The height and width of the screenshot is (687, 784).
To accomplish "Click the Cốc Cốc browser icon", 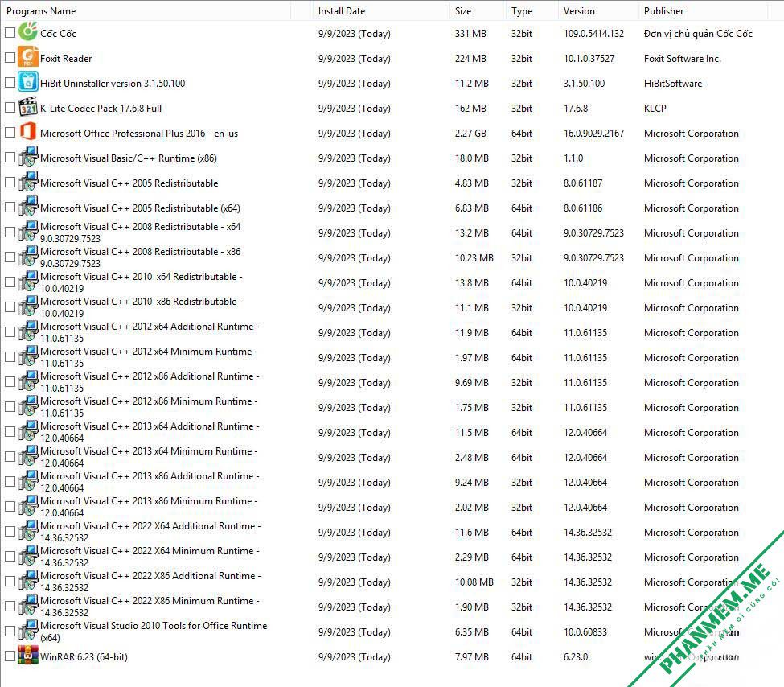I will [x=28, y=32].
